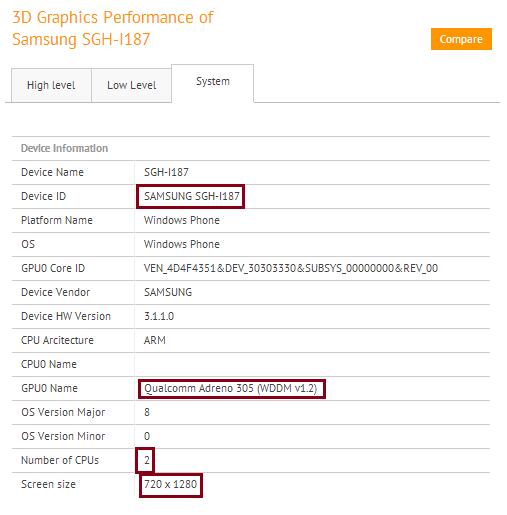507x515 pixels.
Task: Click the OS Version Minor label
Action: click(63, 436)
